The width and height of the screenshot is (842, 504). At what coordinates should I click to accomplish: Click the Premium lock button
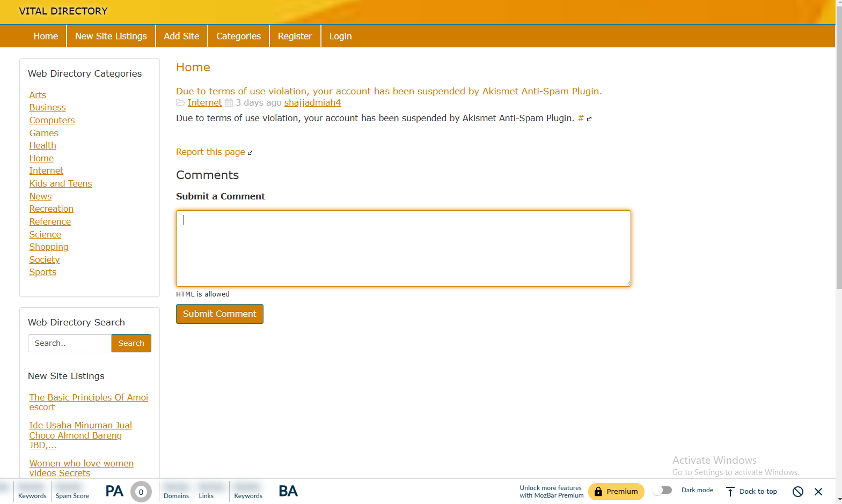pyautogui.click(x=616, y=492)
